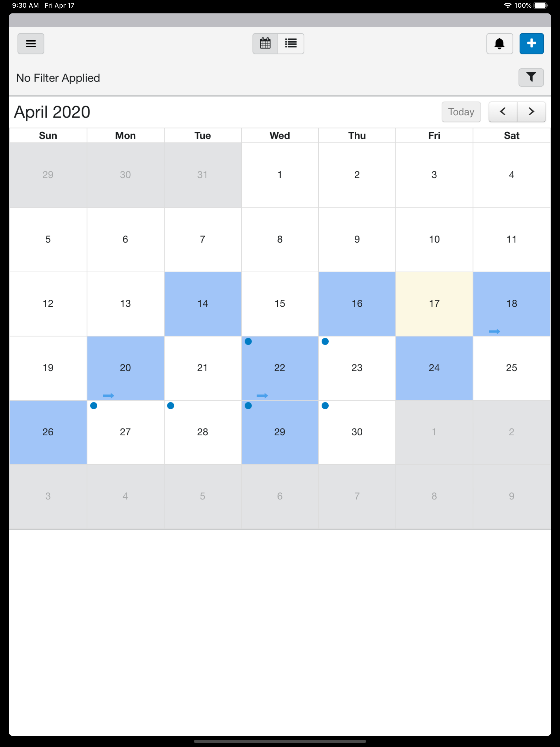Tap the blue plus icon to add event
Viewport: 560px width, 747px height.
pyautogui.click(x=532, y=43)
